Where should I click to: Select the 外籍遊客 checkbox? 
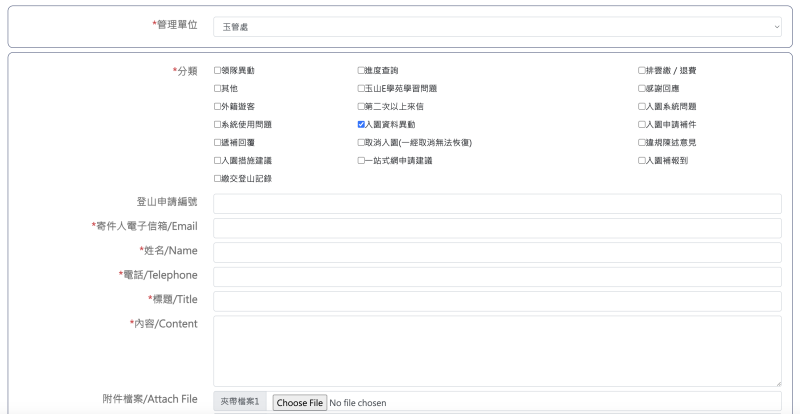click(218, 106)
